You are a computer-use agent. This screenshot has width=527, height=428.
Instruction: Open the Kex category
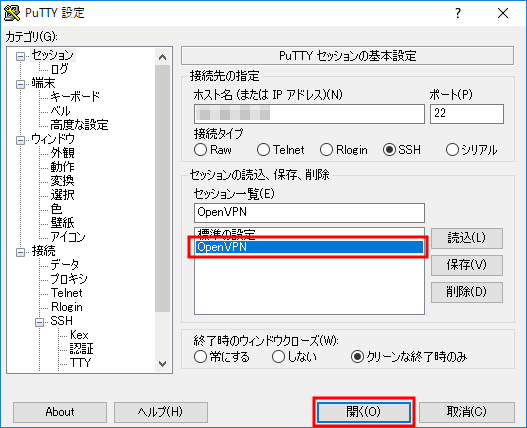(79, 335)
